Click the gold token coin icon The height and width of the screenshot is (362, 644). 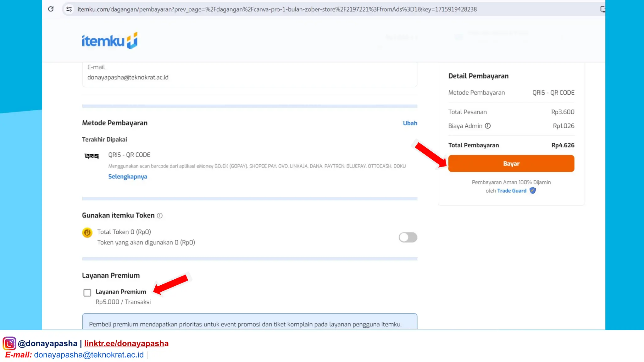click(x=87, y=233)
